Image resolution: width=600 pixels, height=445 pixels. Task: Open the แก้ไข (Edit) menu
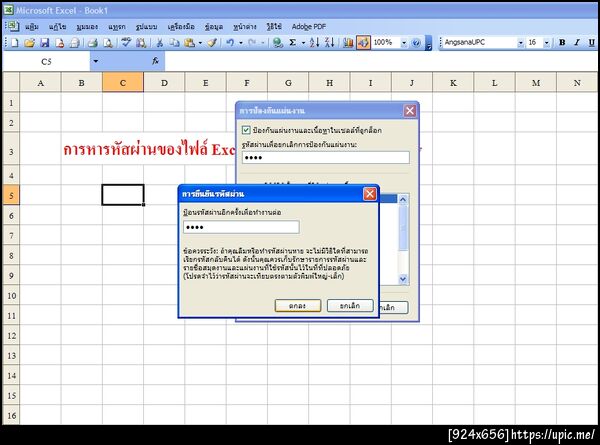(57, 27)
